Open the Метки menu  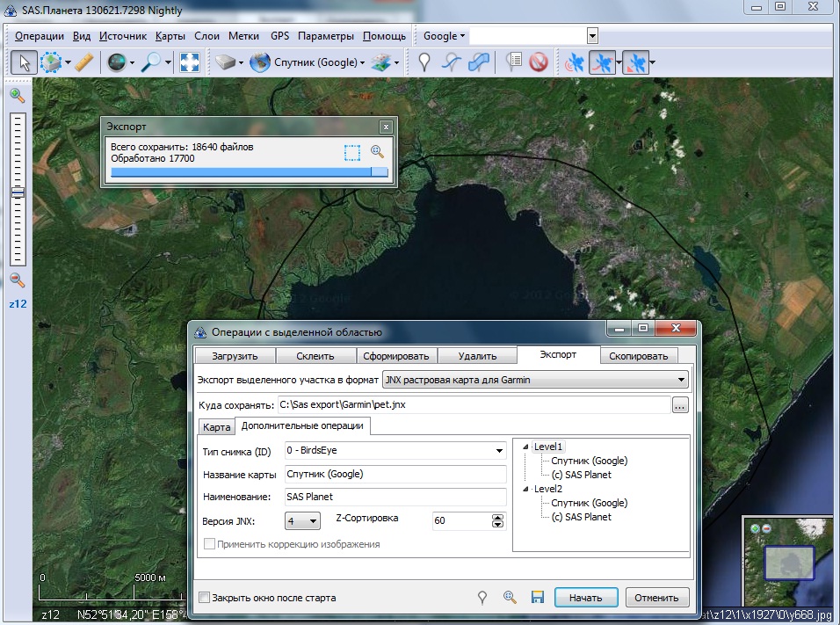coord(243,36)
